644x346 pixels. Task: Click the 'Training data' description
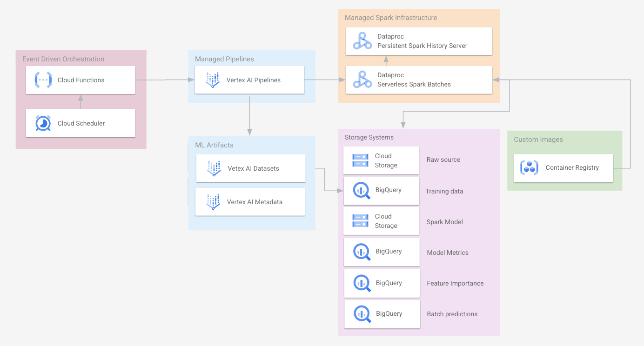pos(444,191)
